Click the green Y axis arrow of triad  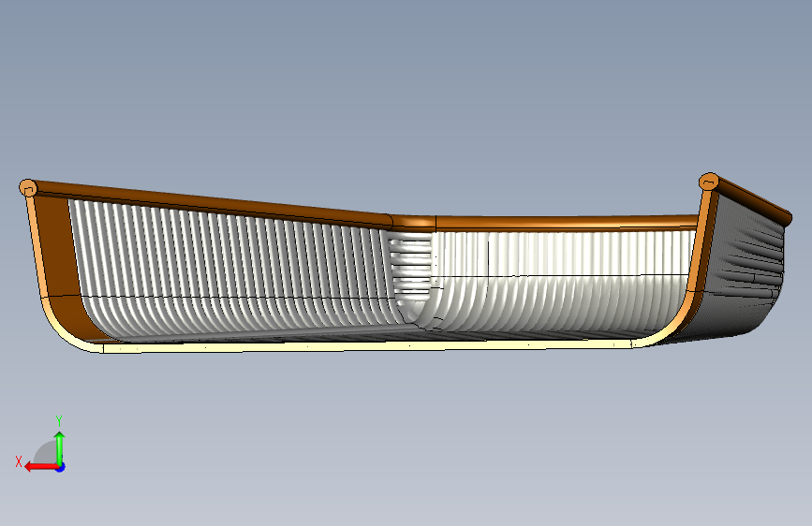[x=60, y=447]
